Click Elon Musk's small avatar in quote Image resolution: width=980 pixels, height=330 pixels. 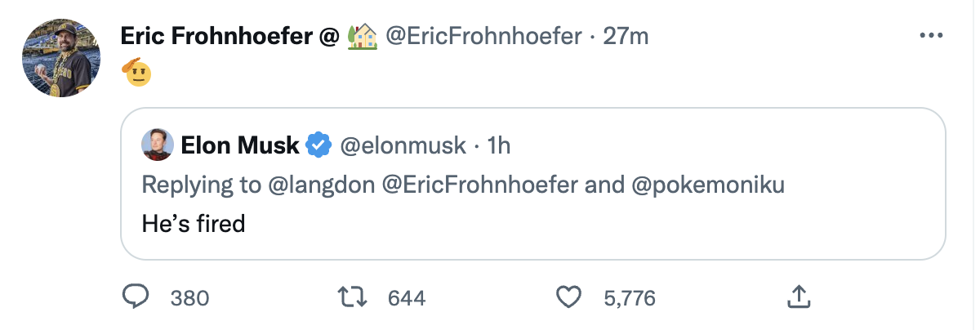(x=157, y=145)
